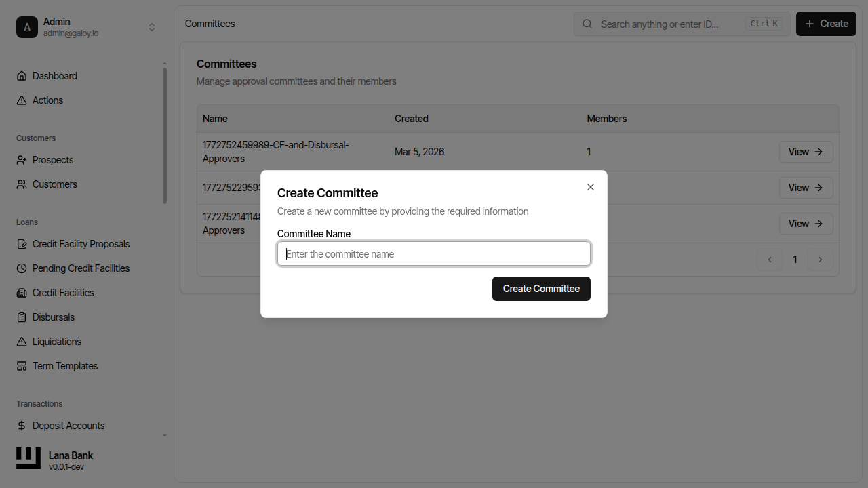This screenshot has height=488, width=868.
Task: Open Deposit Accounts via the dollar icon
Action: pyautogui.click(x=21, y=425)
